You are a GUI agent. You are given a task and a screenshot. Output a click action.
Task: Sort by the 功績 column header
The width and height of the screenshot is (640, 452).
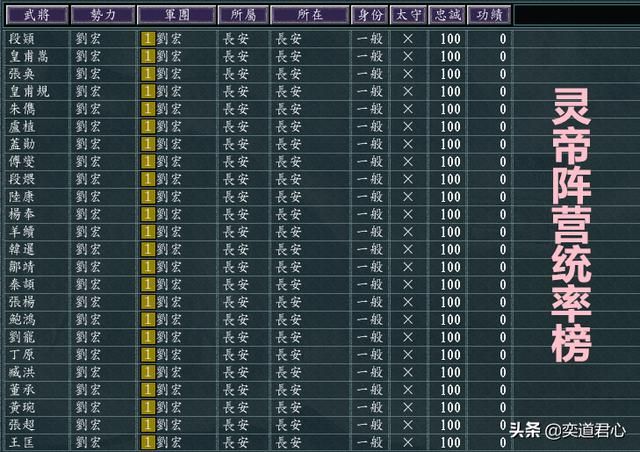point(489,15)
